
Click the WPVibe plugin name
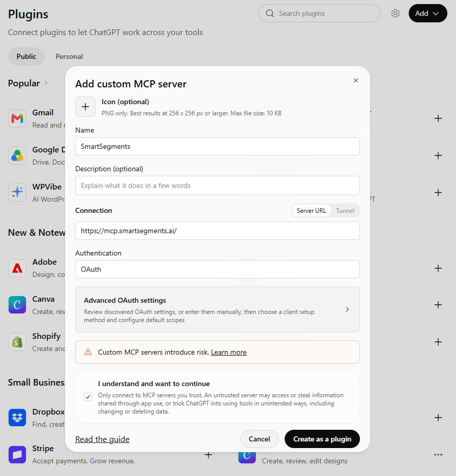pyautogui.click(x=47, y=187)
